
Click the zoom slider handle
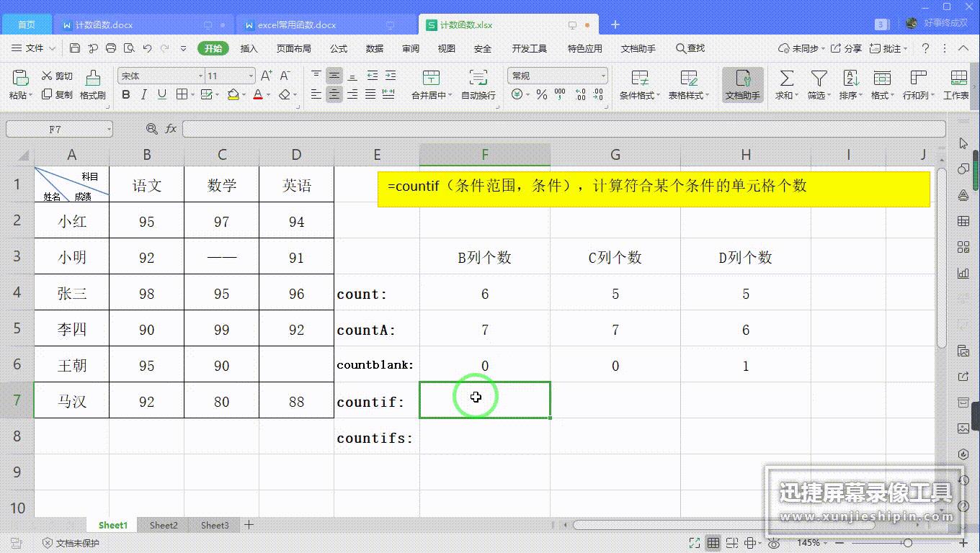[908, 543]
